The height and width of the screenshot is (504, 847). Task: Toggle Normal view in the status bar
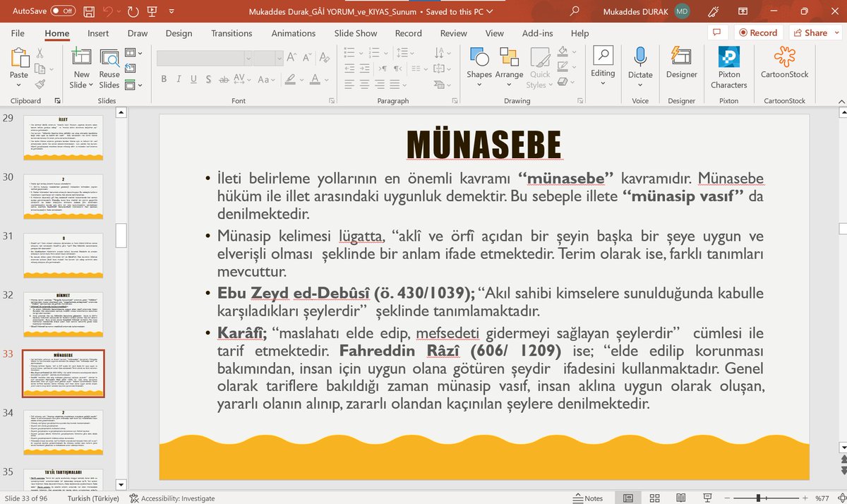click(x=628, y=498)
